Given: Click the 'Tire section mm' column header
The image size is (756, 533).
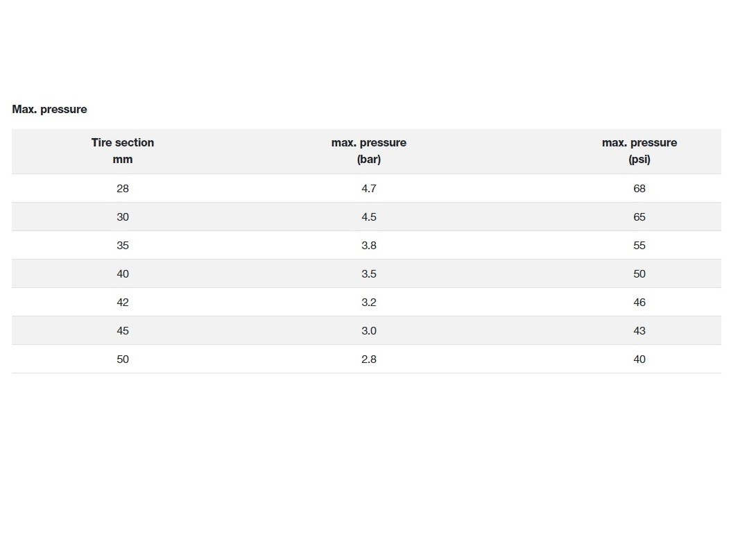Looking at the screenshot, I should (x=123, y=151).
